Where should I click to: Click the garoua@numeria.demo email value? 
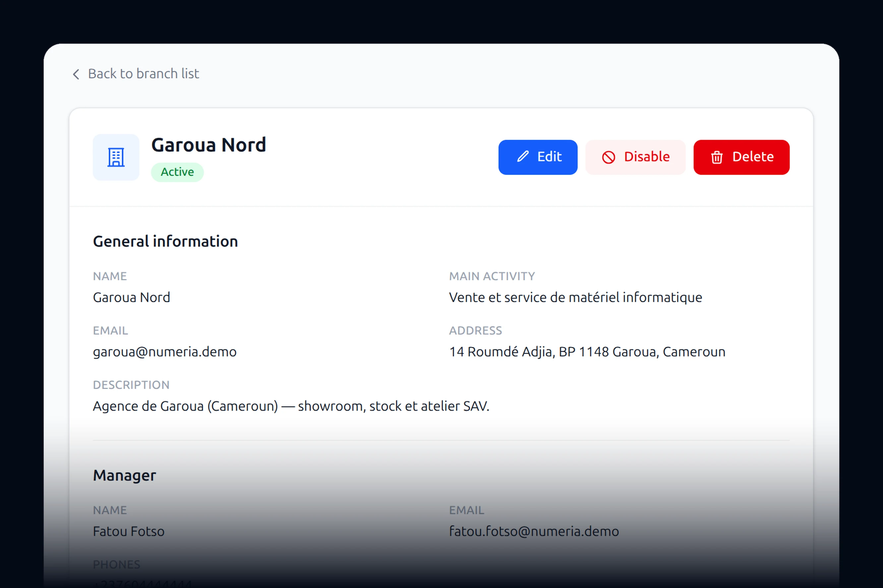click(x=165, y=352)
